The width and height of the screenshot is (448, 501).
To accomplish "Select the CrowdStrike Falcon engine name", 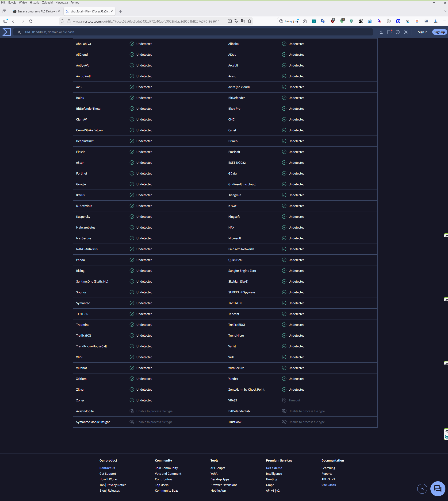I will click(x=89, y=130).
